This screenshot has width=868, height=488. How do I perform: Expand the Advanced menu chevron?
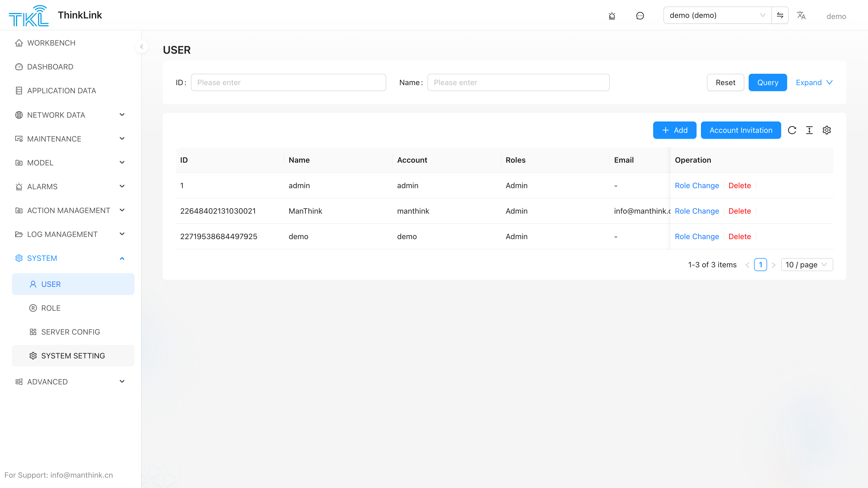click(x=122, y=381)
